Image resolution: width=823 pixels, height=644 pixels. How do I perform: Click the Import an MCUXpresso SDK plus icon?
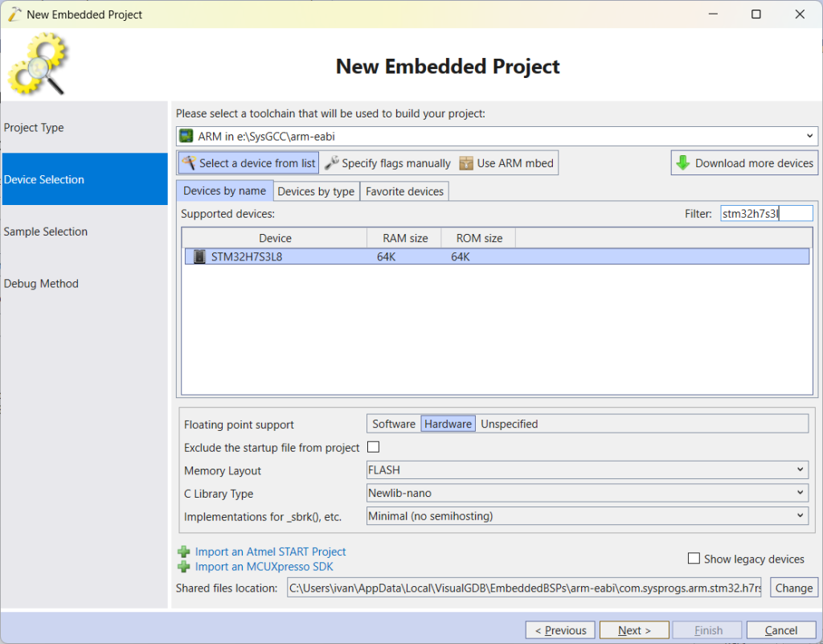186,567
